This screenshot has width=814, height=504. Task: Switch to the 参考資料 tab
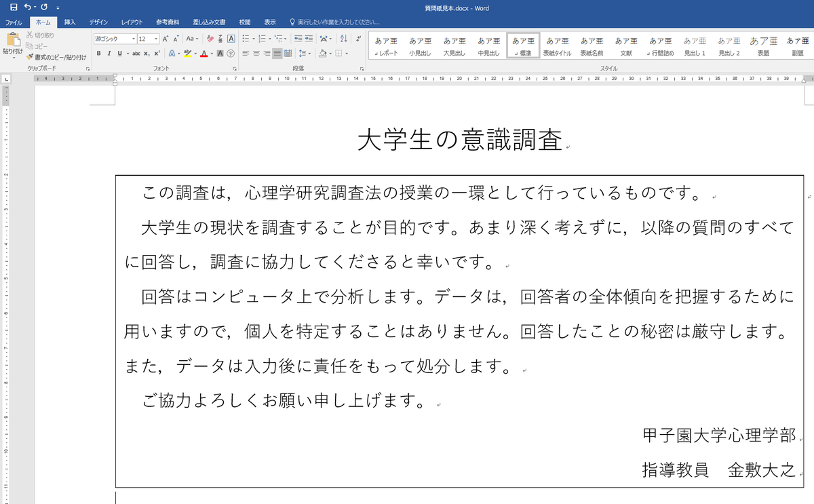pos(168,22)
